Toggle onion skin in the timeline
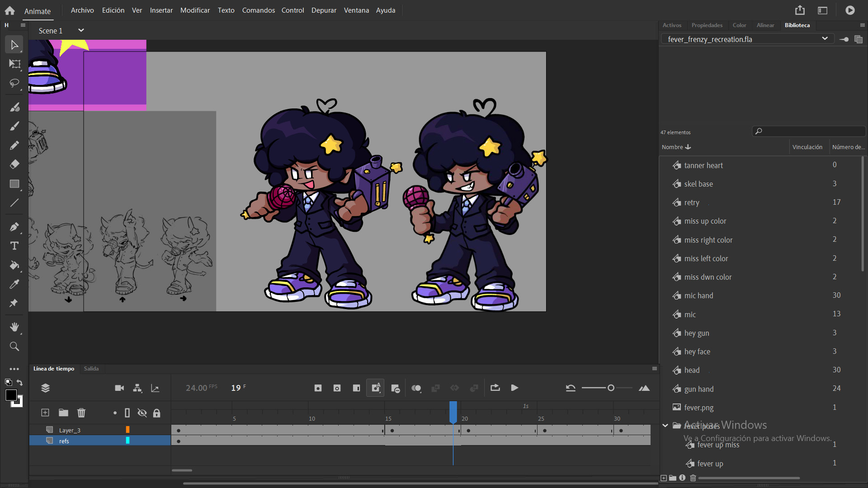The image size is (868, 488). pos(416,388)
